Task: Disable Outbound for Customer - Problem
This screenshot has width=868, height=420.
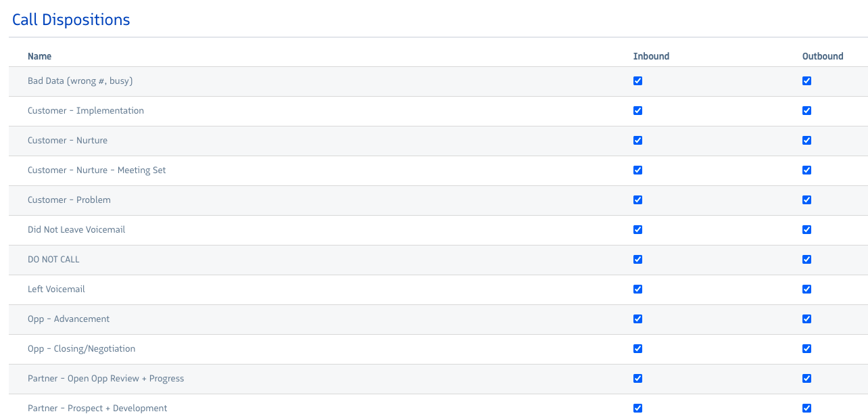Action: [806, 200]
